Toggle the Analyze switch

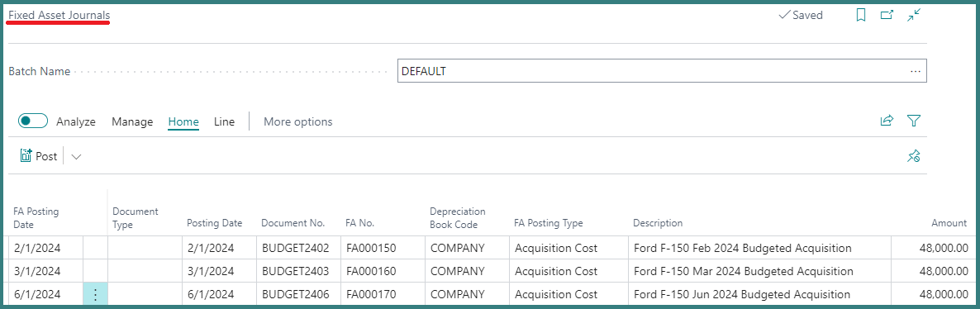[x=33, y=121]
